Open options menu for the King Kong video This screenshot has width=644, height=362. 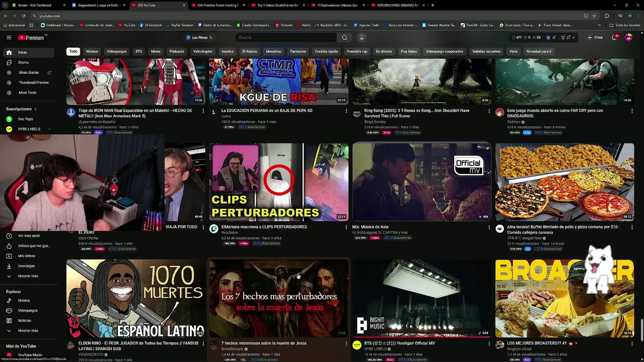(489, 111)
